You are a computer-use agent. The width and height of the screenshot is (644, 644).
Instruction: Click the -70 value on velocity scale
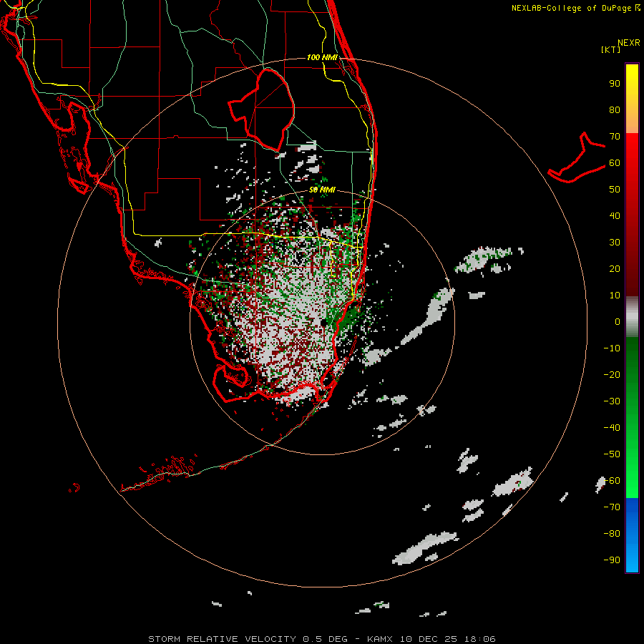click(612, 507)
